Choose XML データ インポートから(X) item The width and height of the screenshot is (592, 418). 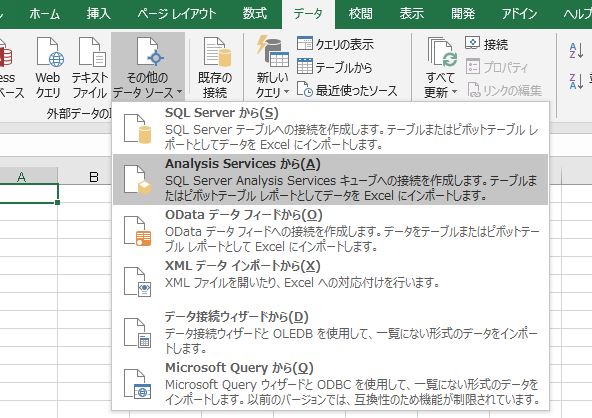[x=330, y=281]
